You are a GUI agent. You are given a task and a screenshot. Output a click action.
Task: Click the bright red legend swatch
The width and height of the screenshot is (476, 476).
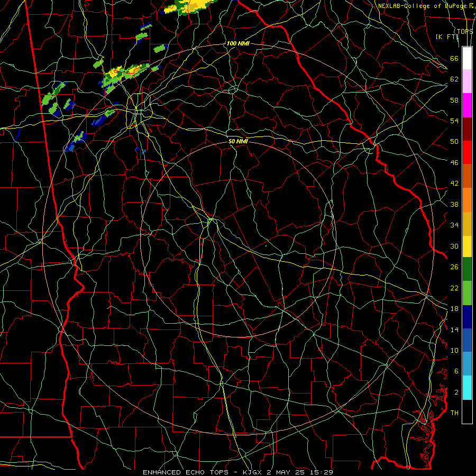467,152
